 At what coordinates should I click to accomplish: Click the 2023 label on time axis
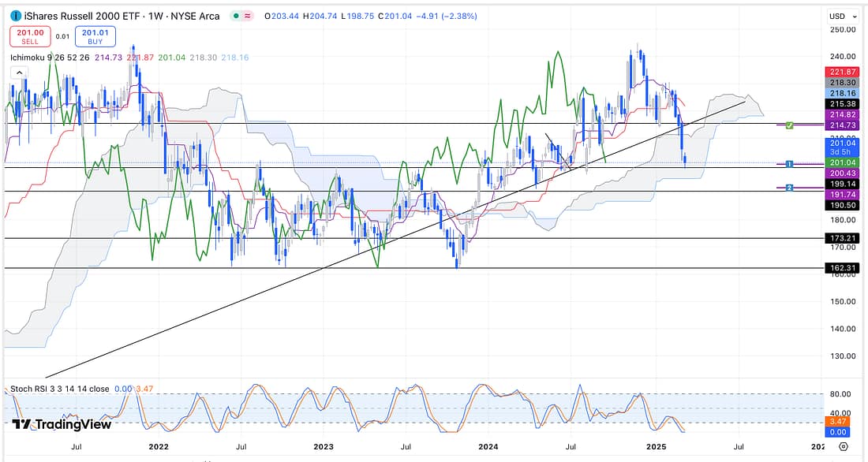pyautogui.click(x=324, y=446)
